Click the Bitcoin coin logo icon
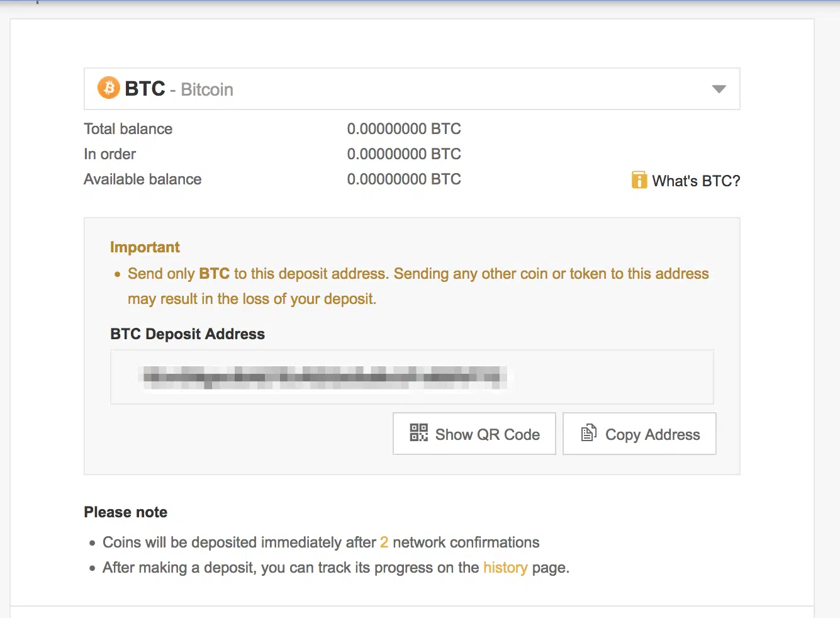This screenshot has width=840, height=618. point(108,87)
